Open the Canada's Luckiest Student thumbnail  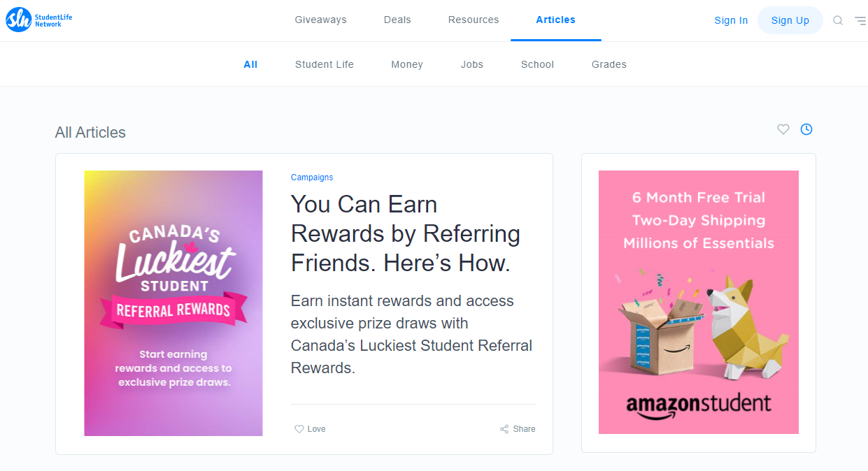click(x=173, y=303)
